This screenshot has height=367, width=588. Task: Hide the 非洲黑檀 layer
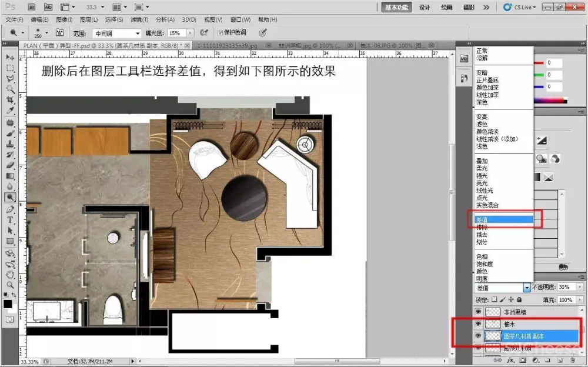pyautogui.click(x=478, y=312)
